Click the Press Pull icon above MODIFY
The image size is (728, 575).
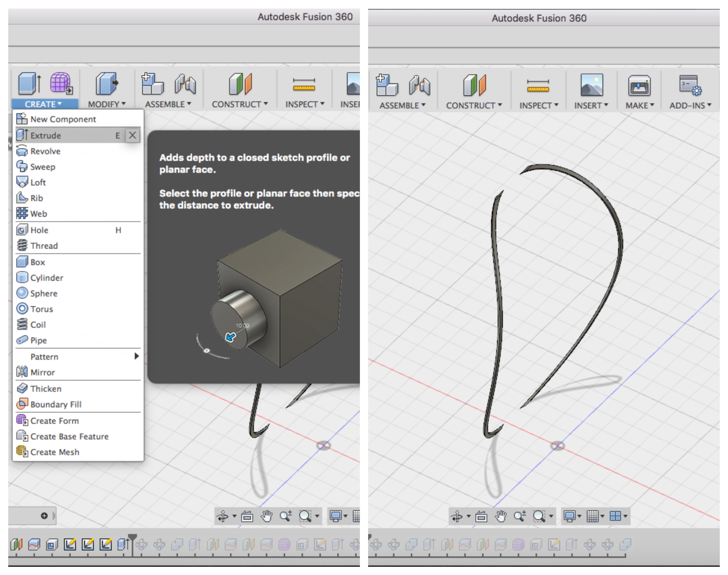tap(107, 83)
